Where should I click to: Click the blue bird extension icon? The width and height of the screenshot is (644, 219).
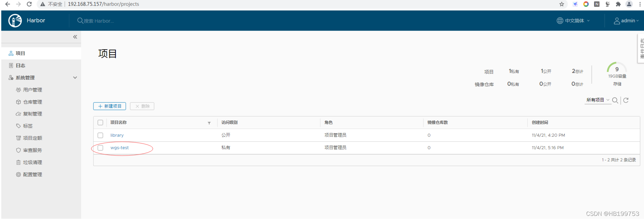click(575, 4)
